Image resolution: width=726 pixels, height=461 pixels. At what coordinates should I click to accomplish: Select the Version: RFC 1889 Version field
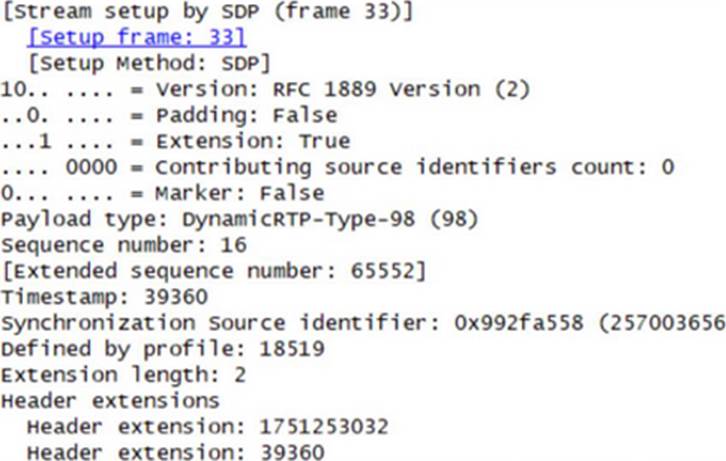265,89
